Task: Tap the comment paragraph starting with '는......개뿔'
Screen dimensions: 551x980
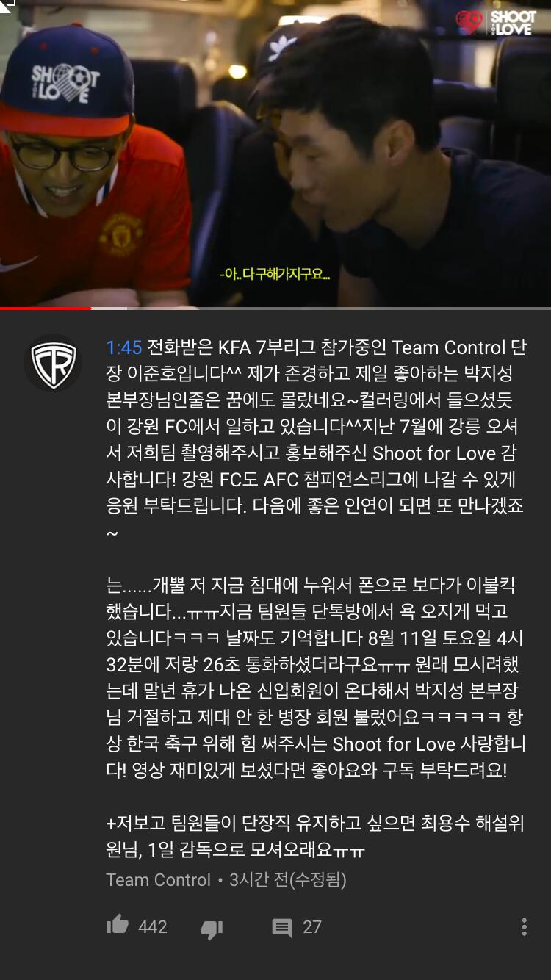Action: point(316,678)
